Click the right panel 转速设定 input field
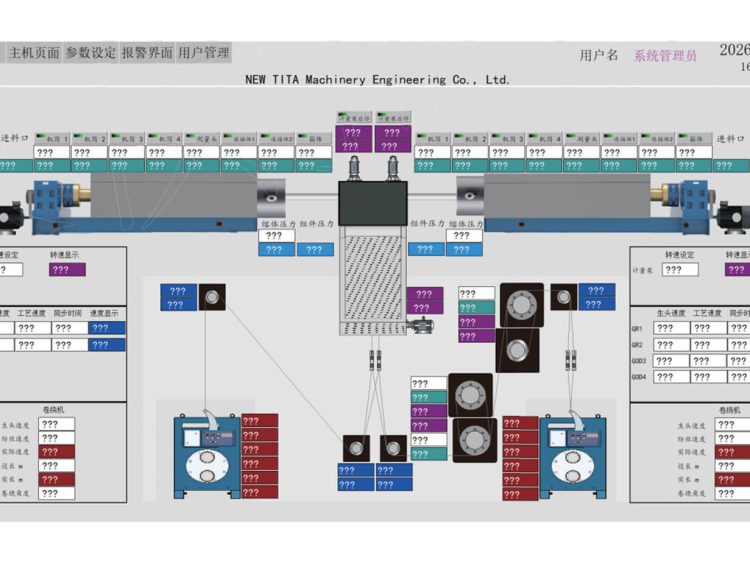Viewport: 750px width, 563px height. tap(680, 270)
